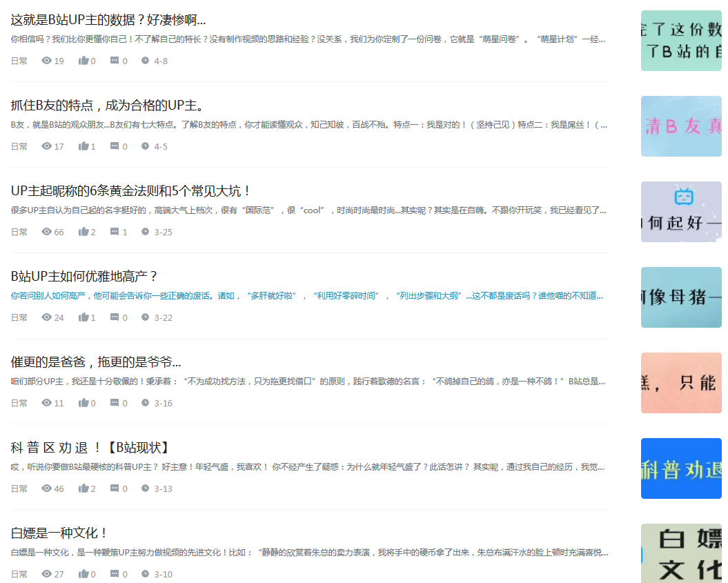Click date text 3-25
The height and width of the screenshot is (583, 728).
pyautogui.click(x=163, y=232)
